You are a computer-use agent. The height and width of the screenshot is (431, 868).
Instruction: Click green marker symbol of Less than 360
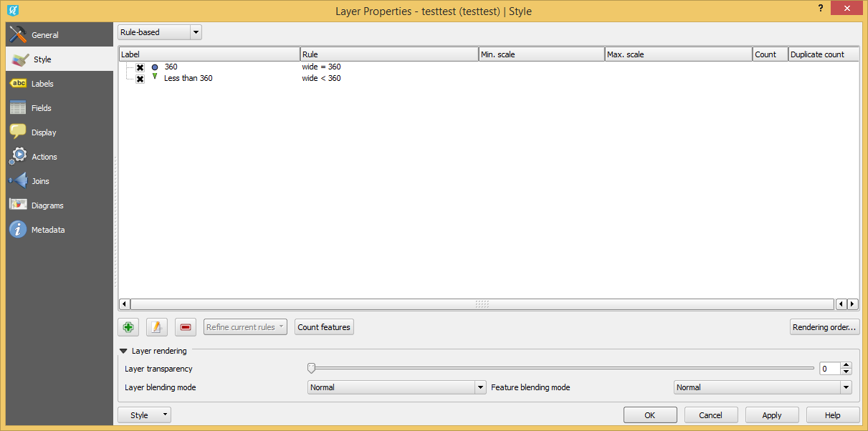155,77
